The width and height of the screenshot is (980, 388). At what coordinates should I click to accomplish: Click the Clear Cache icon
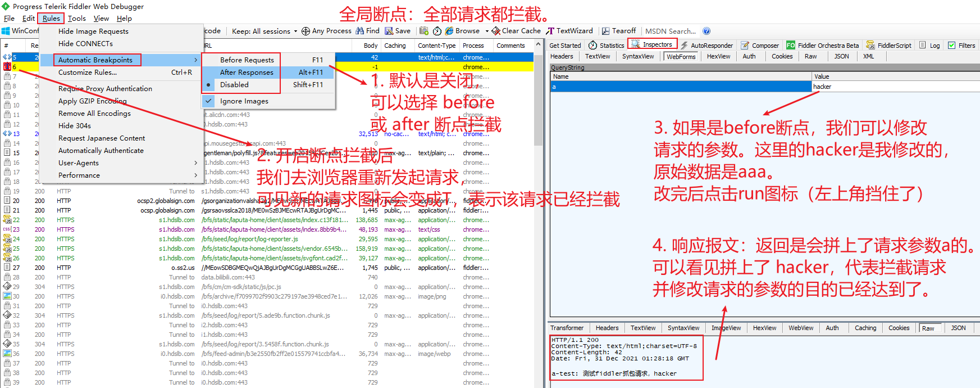pyautogui.click(x=496, y=31)
